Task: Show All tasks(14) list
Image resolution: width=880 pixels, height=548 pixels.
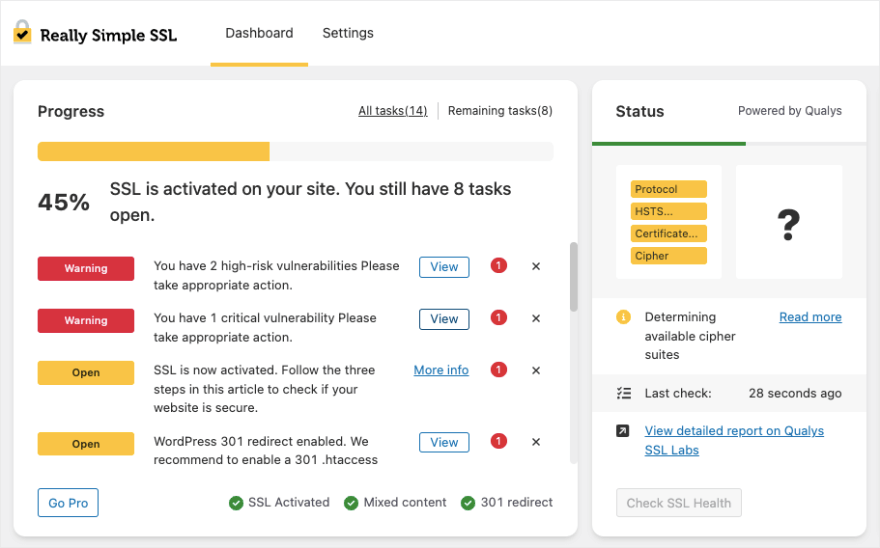Action: tap(393, 111)
